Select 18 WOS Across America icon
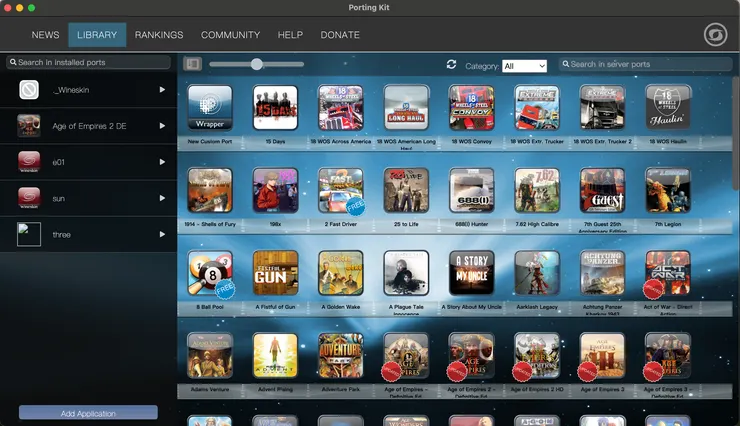Viewport: 740px width, 426px height. [x=341, y=107]
